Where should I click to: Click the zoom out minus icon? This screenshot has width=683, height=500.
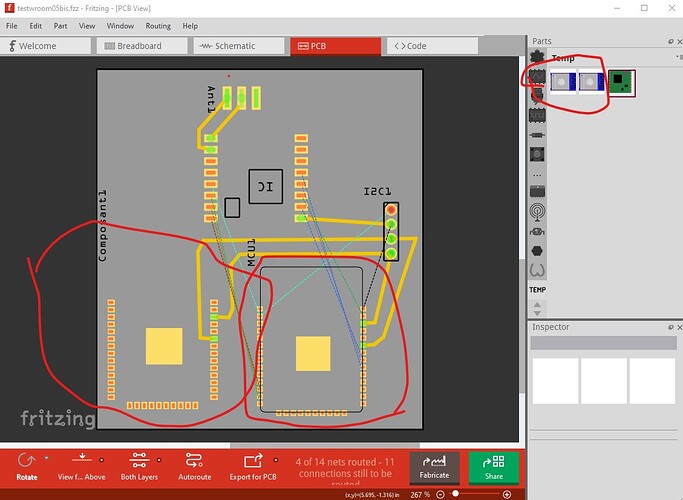tap(440, 494)
